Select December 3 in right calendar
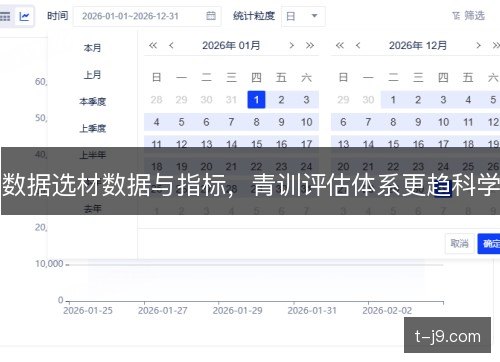This screenshot has width=500, height=362. (443, 100)
